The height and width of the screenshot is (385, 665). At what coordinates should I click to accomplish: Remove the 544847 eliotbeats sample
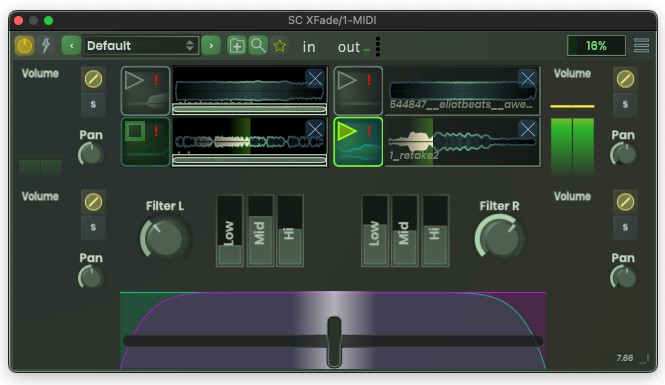[x=528, y=78]
